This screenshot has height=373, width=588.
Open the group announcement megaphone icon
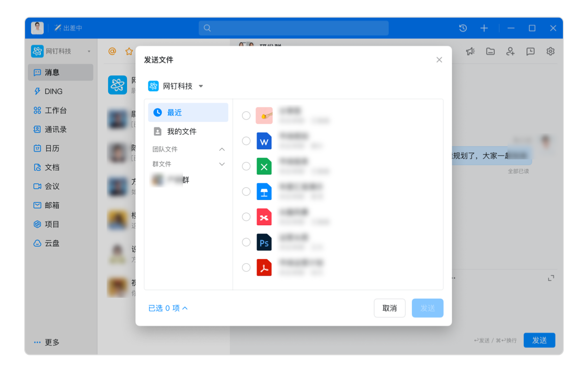470,51
